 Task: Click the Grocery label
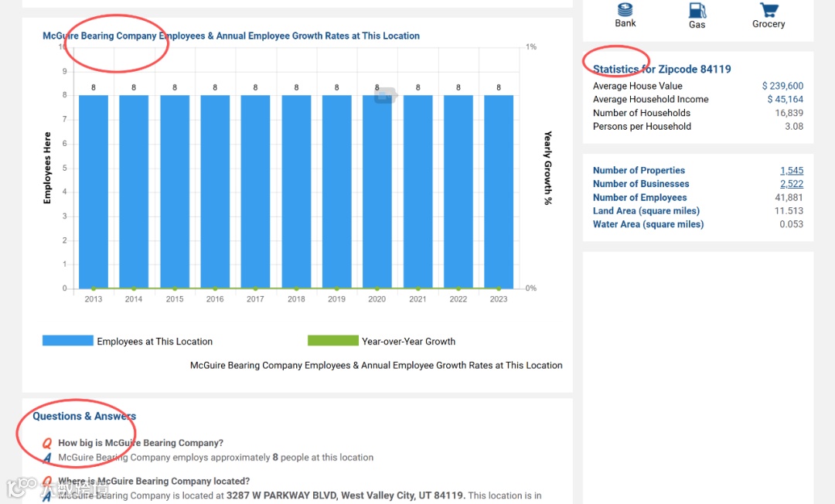(x=769, y=24)
